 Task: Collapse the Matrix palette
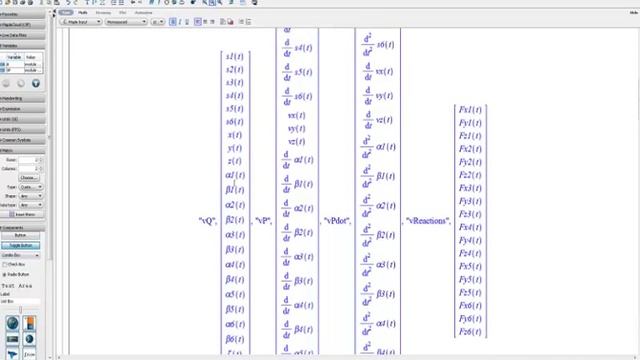[x=22, y=151]
